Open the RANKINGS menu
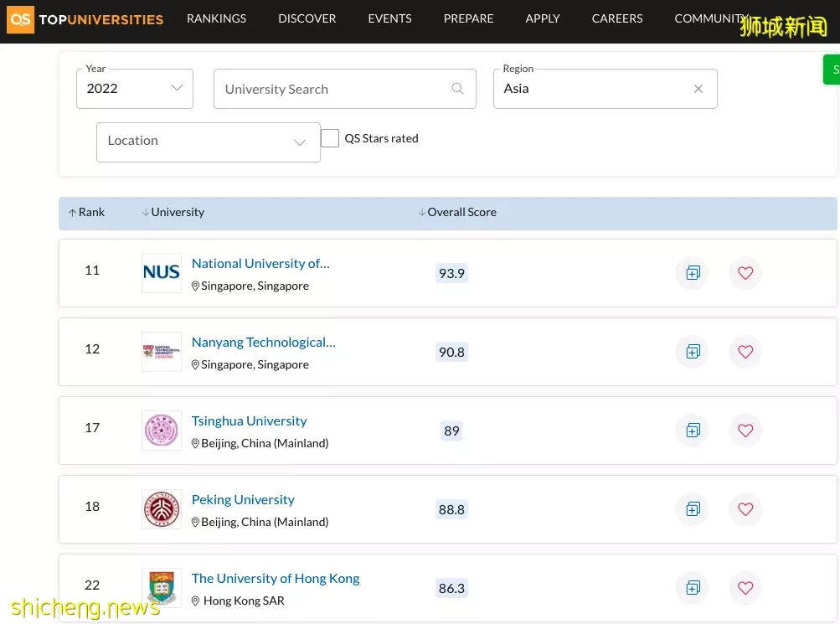This screenshot has height=624, width=840. tap(216, 18)
